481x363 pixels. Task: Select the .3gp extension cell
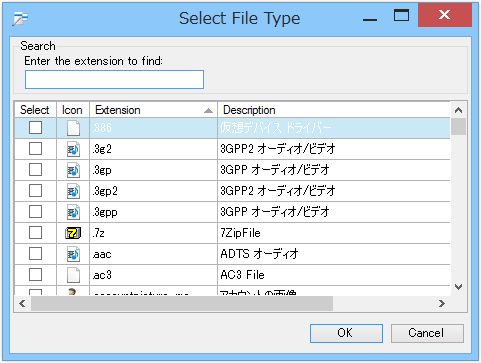pos(153,170)
